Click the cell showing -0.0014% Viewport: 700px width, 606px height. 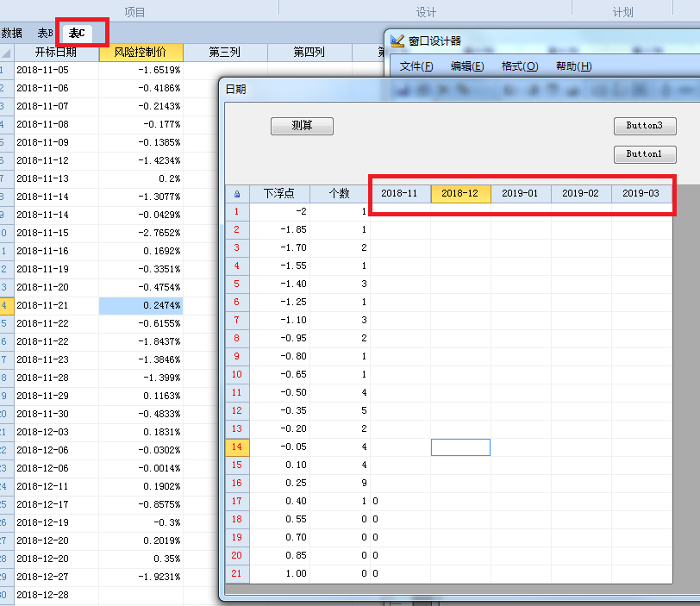point(141,469)
